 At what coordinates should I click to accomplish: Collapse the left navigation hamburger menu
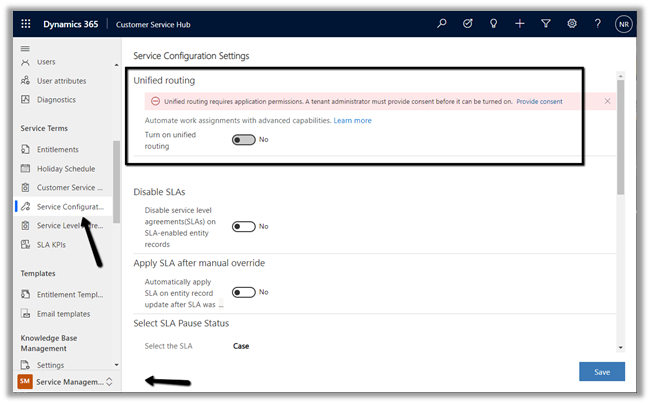[x=25, y=48]
